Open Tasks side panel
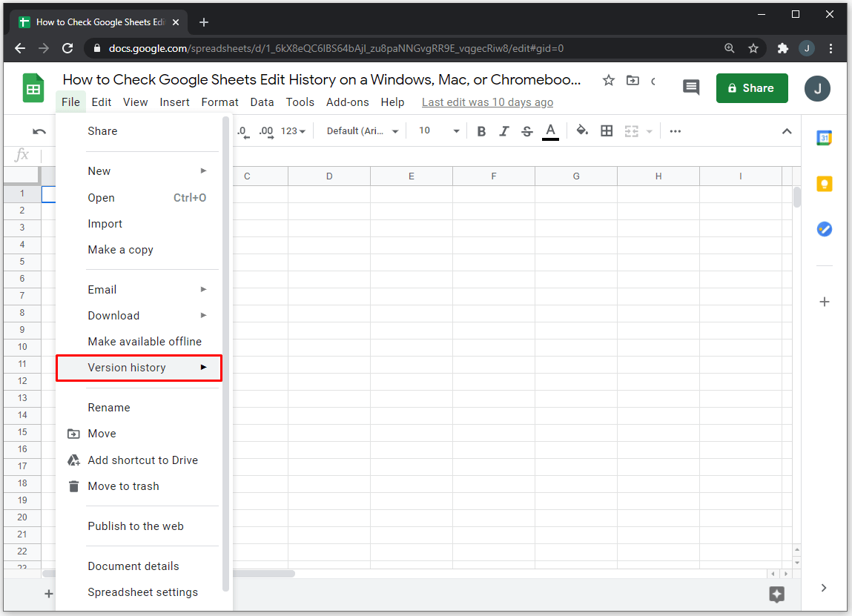 click(824, 229)
